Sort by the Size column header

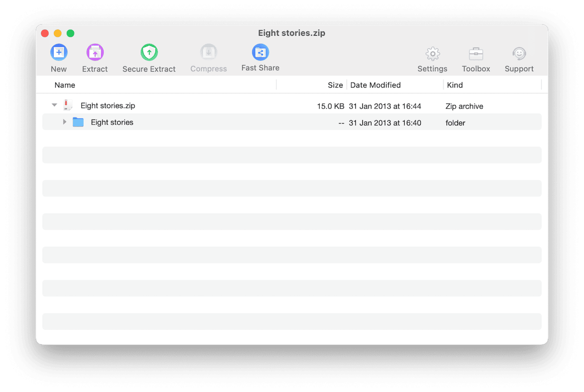pyautogui.click(x=335, y=85)
